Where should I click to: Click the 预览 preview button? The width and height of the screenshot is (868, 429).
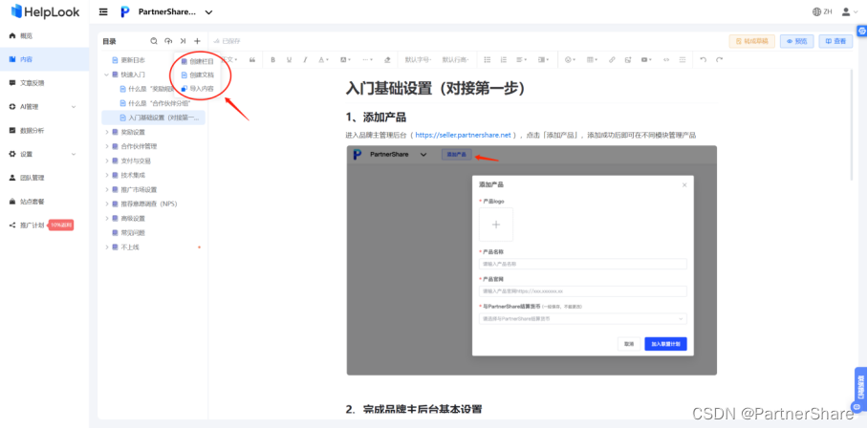tap(796, 41)
